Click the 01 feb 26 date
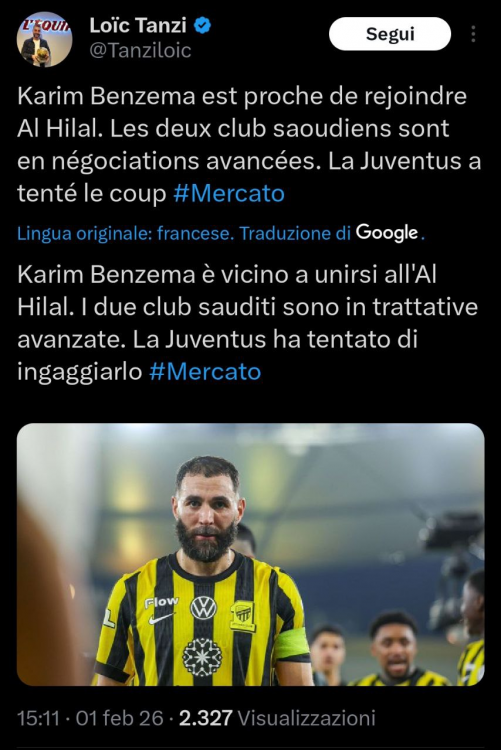Image resolution: width=501 pixels, height=750 pixels. point(120,718)
